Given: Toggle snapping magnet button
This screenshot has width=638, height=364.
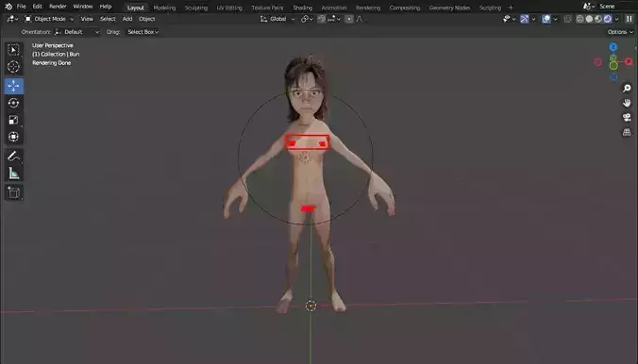Looking at the screenshot, I should coord(322,19).
